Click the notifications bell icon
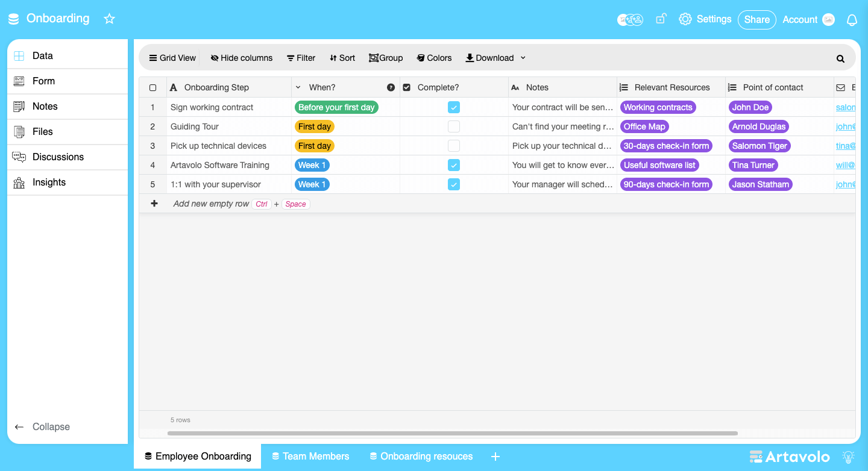The height and width of the screenshot is (471, 868). click(x=852, y=19)
